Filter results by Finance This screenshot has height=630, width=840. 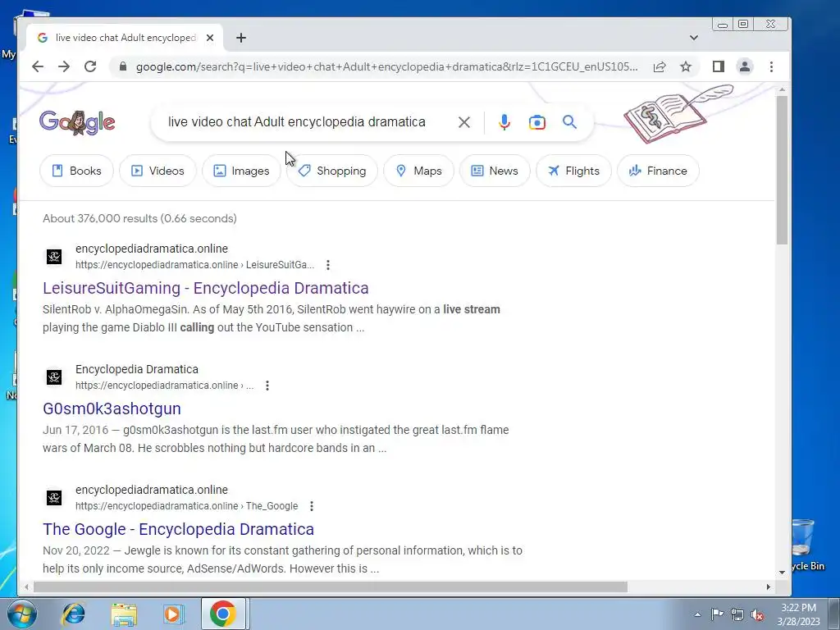658,171
